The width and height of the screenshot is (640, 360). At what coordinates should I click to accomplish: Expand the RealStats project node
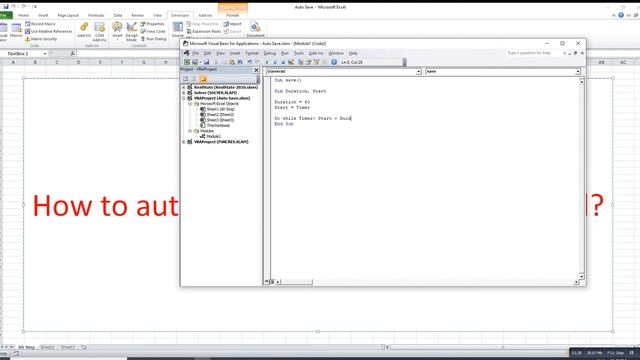point(184,87)
